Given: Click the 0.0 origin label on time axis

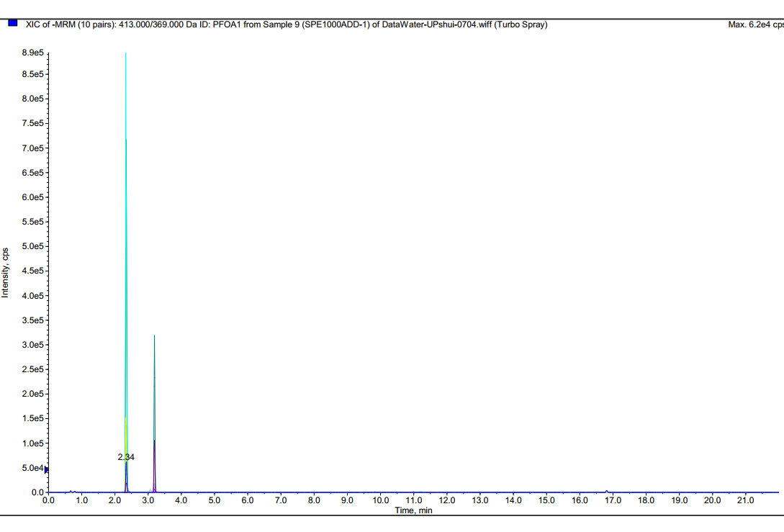Looking at the screenshot, I should coord(48,500).
